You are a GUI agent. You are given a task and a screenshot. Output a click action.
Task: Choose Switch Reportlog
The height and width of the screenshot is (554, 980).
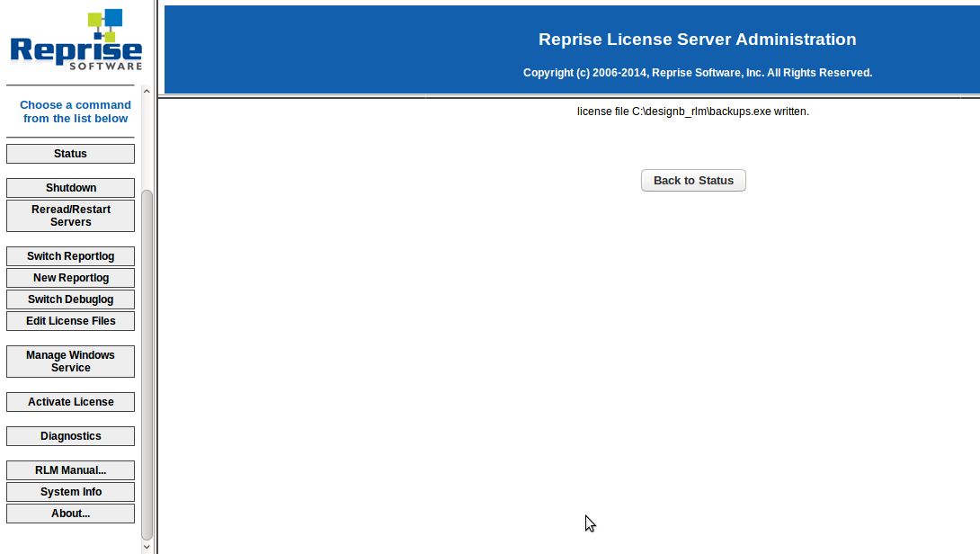[x=71, y=256]
